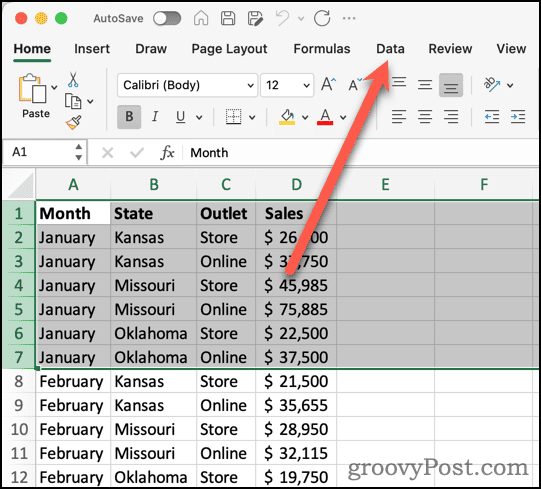Viewport: 541px width, 489px height.
Task: Open the Draw ribbon tab
Action: (151, 49)
